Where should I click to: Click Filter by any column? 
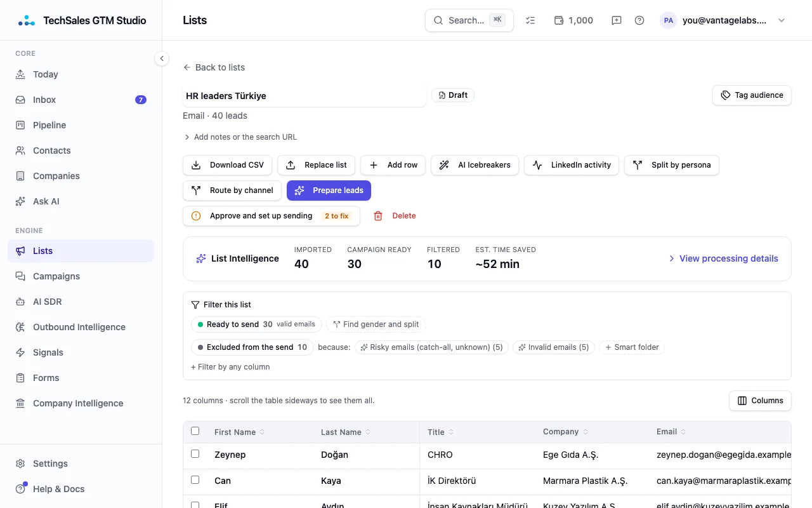230,367
